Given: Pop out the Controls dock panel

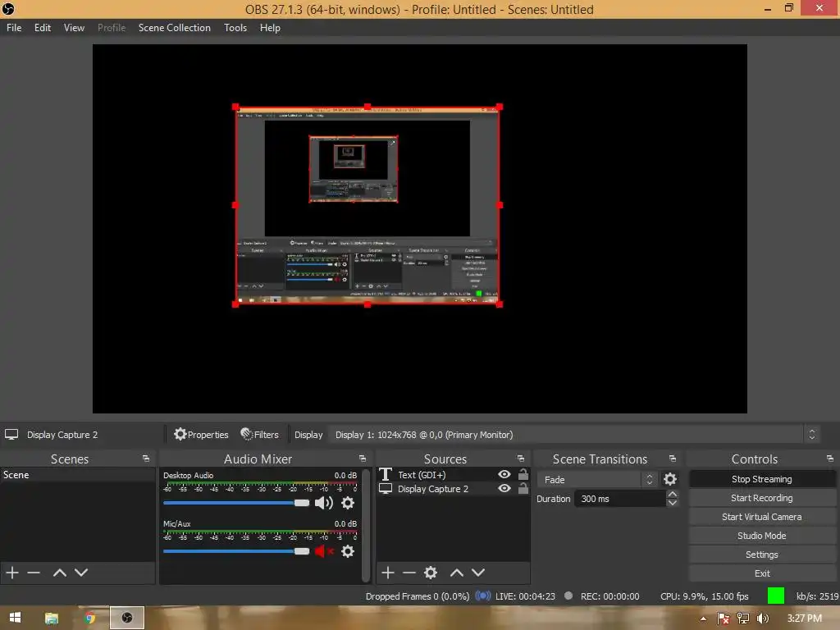Looking at the screenshot, I should pyautogui.click(x=830, y=459).
